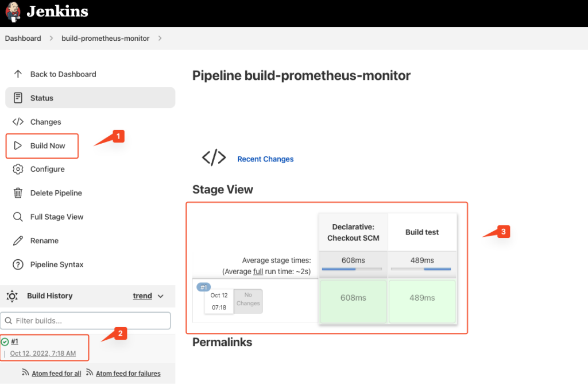The width and height of the screenshot is (588, 388).
Task: Click the Delete Pipeline trash icon
Action: point(18,193)
